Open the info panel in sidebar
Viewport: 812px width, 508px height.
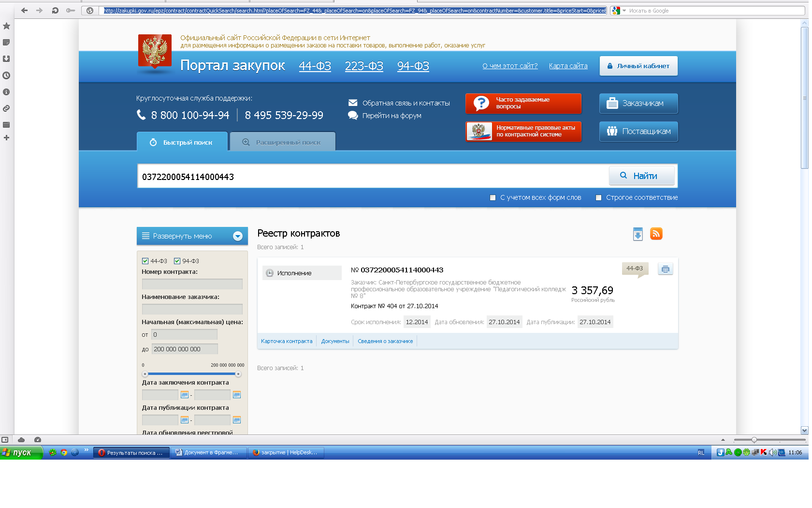coord(6,92)
